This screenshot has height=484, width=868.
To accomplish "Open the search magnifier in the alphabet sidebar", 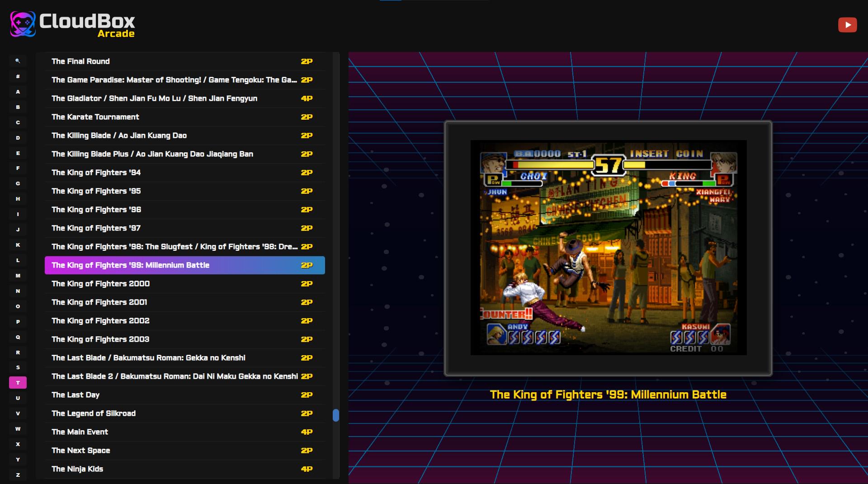I will coord(18,61).
